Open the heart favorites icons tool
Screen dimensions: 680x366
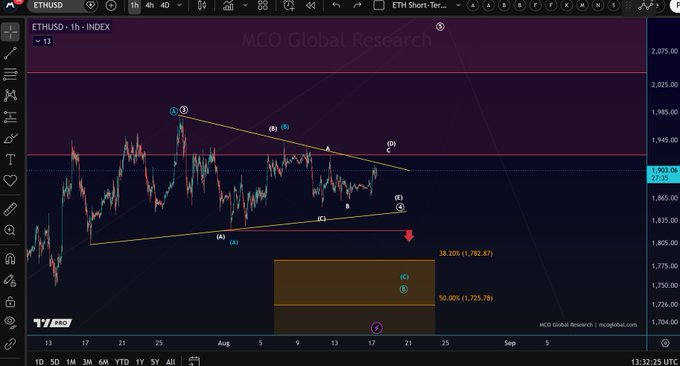(10, 180)
